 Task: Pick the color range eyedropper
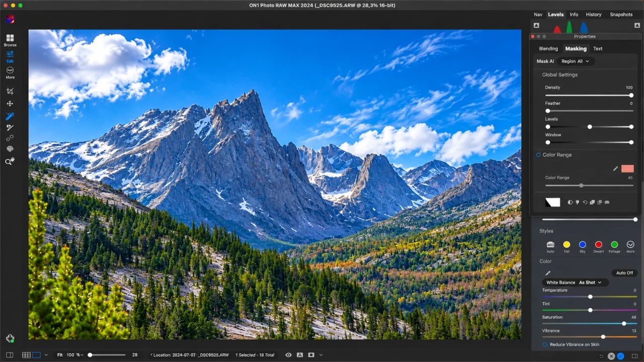coord(615,169)
